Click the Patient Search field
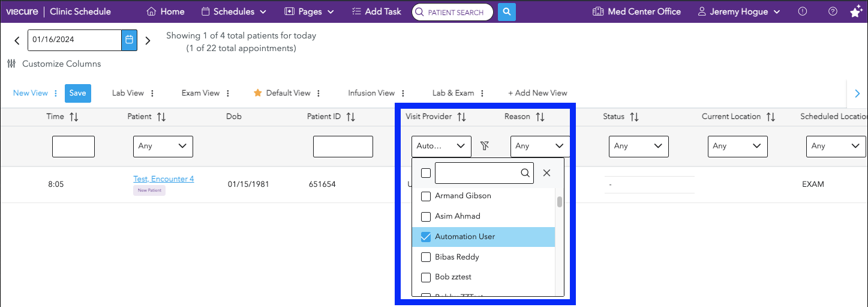This screenshot has width=868, height=307. [452, 12]
